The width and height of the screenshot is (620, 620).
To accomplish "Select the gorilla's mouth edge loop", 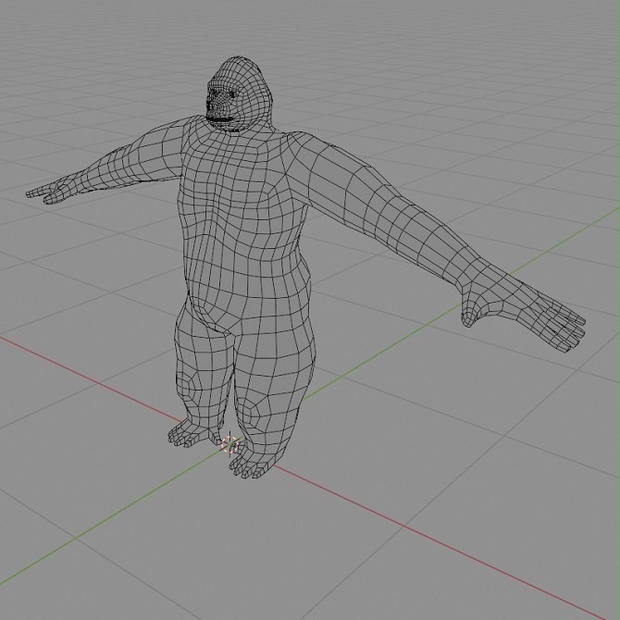I will pyautogui.click(x=221, y=118).
